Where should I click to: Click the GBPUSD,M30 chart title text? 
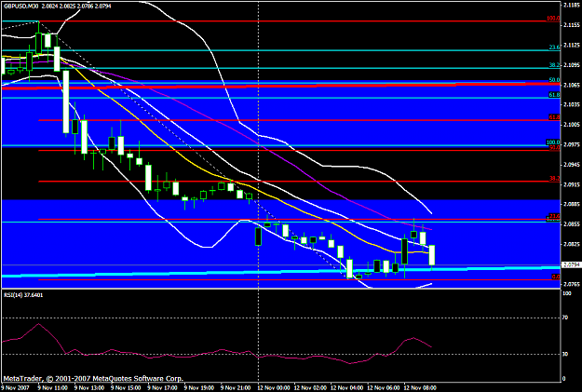click(x=21, y=6)
